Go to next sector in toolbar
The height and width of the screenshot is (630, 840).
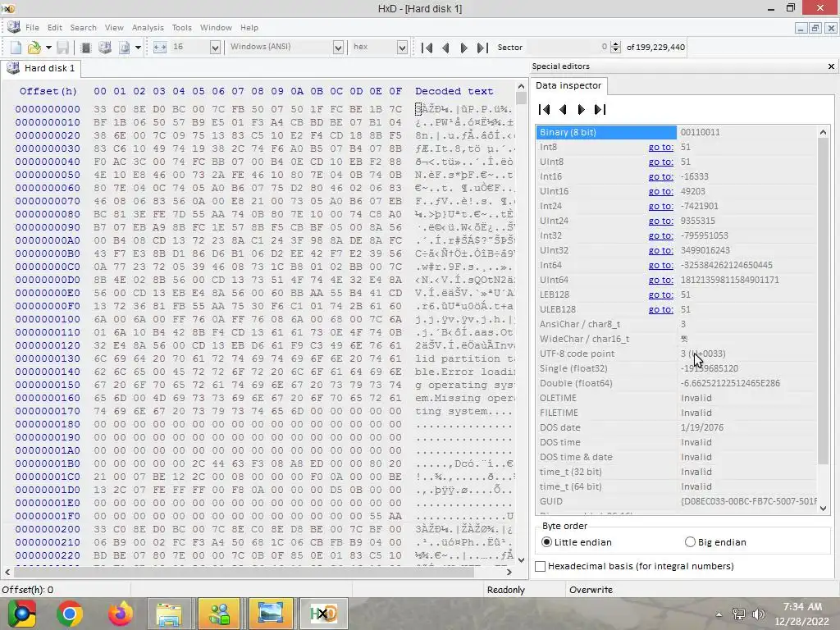[464, 48]
